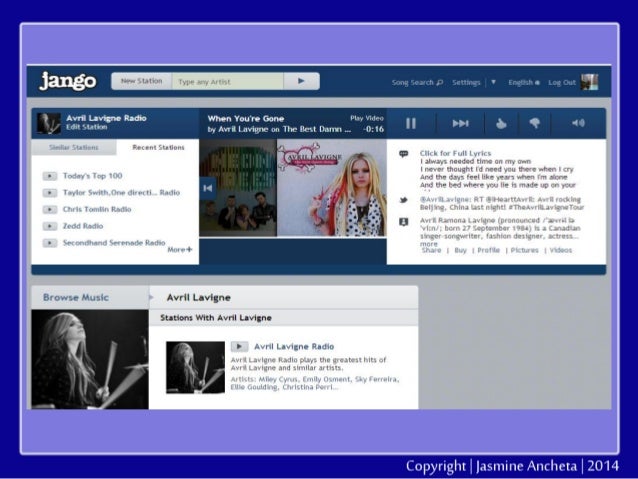Open the Zedd Radio link

tap(83, 226)
